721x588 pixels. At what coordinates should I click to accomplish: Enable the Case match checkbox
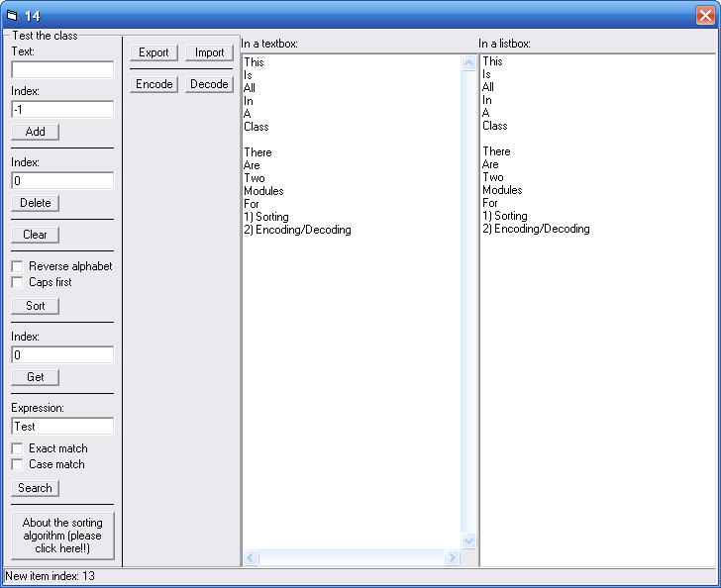(18, 464)
